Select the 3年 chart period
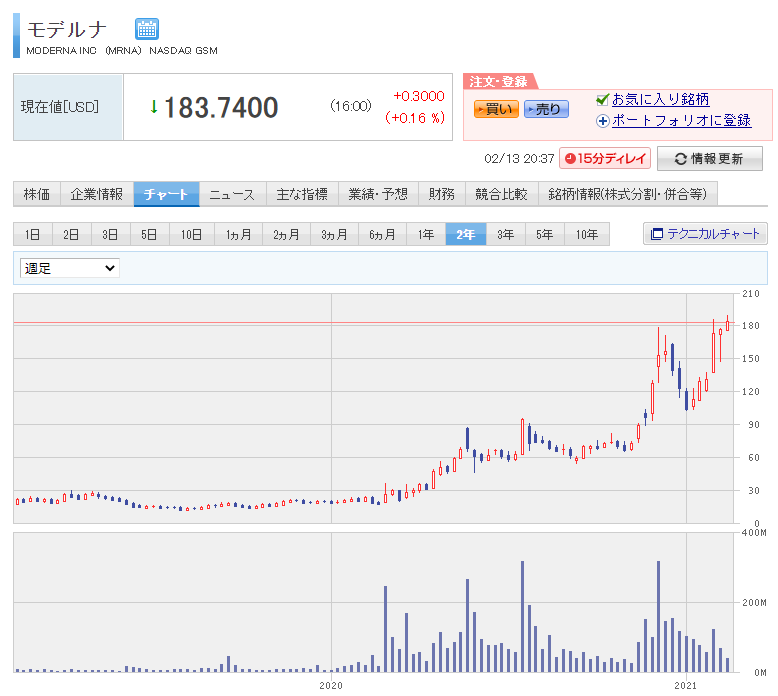The image size is (778, 696). point(506,234)
